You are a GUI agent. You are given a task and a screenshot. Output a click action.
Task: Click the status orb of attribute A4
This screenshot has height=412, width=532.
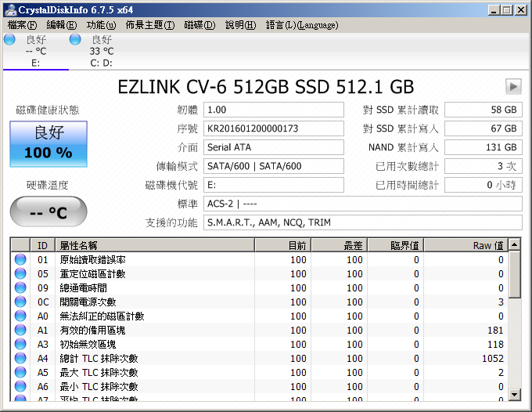tap(20, 358)
